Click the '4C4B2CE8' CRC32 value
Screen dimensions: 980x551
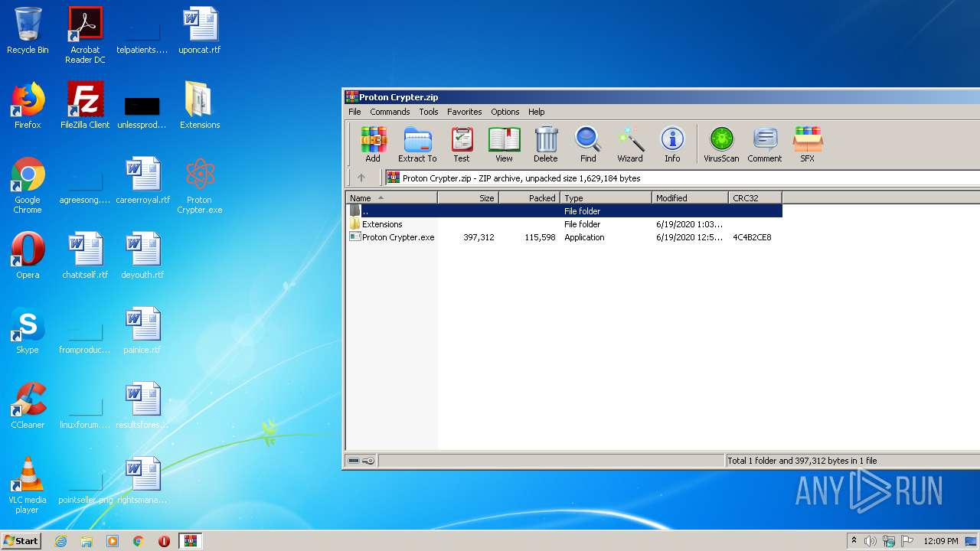[x=752, y=237]
